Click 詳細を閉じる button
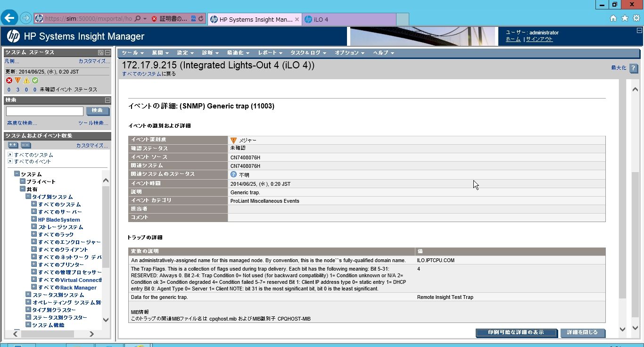 [582, 333]
